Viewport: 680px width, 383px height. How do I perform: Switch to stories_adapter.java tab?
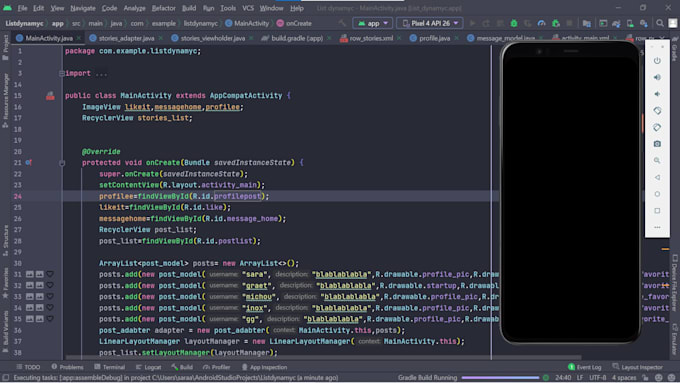pos(126,38)
